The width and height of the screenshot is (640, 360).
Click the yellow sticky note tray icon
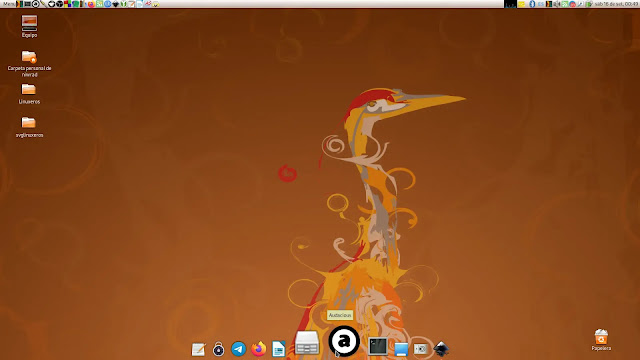[x=521, y=4]
